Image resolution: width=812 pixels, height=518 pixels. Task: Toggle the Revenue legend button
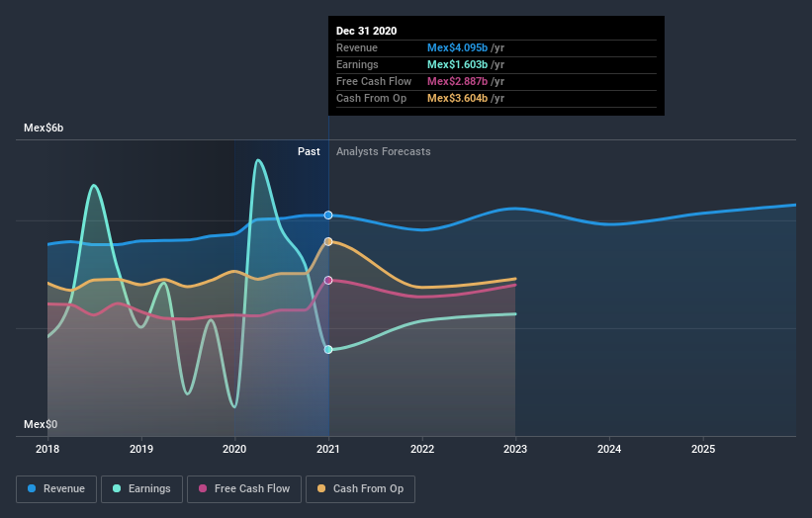pyautogui.click(x=56, y=489)
